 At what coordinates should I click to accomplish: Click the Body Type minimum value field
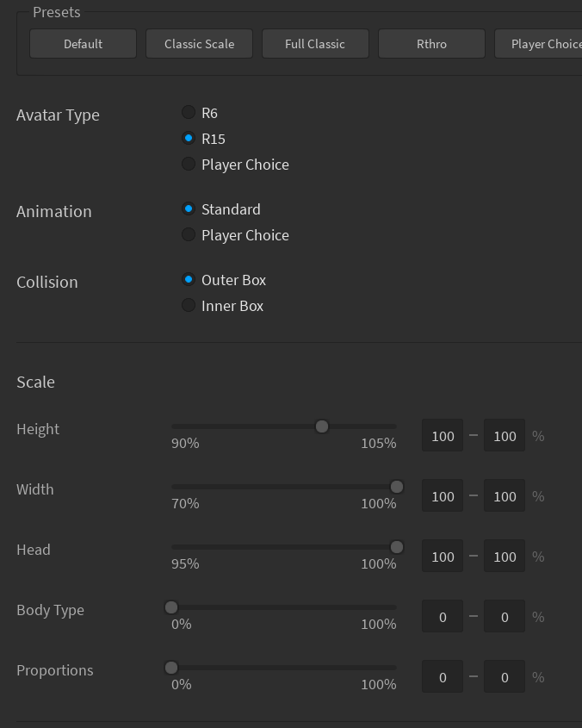tap(442, 617)
